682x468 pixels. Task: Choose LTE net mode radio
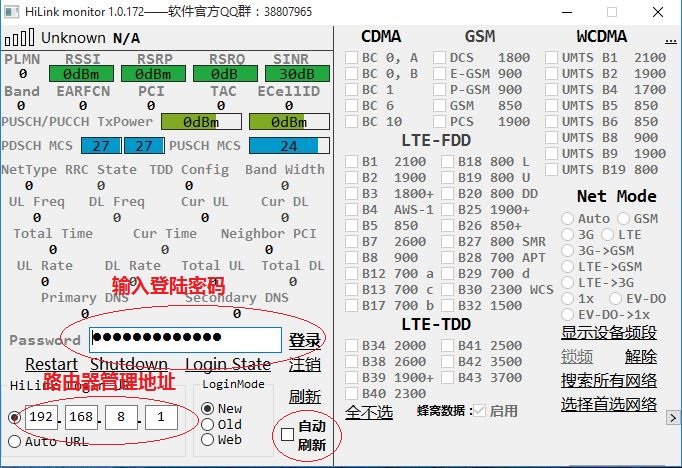point(607,234)
